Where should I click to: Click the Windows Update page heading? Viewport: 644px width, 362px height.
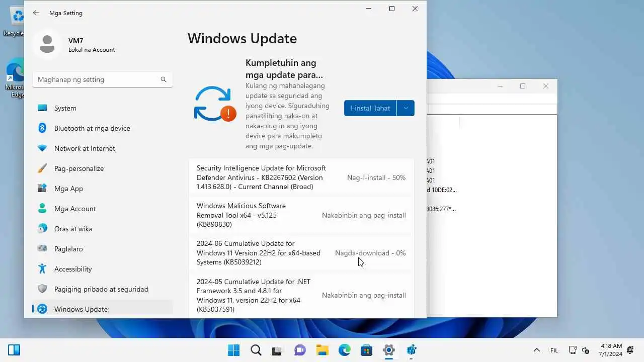[x=242, y=39]
